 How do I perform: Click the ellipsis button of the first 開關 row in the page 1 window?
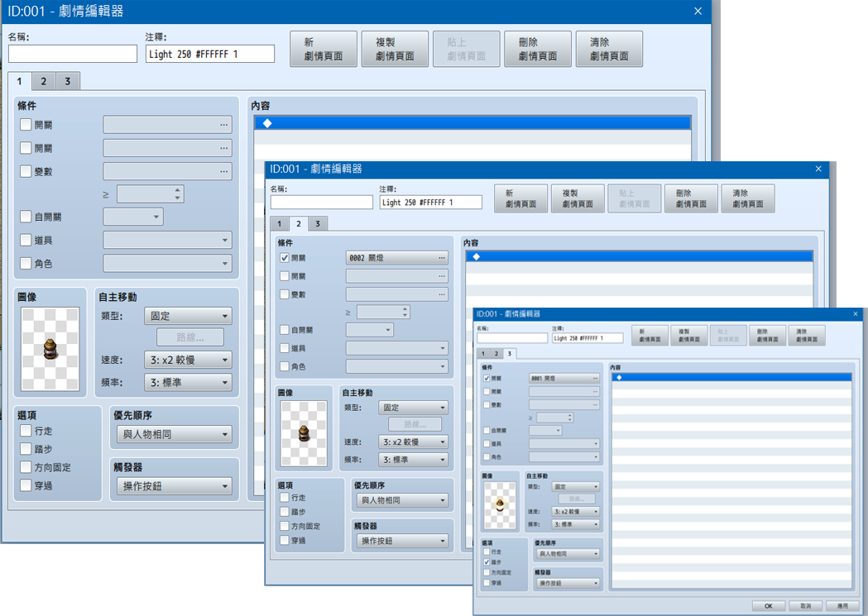point(223,125)
